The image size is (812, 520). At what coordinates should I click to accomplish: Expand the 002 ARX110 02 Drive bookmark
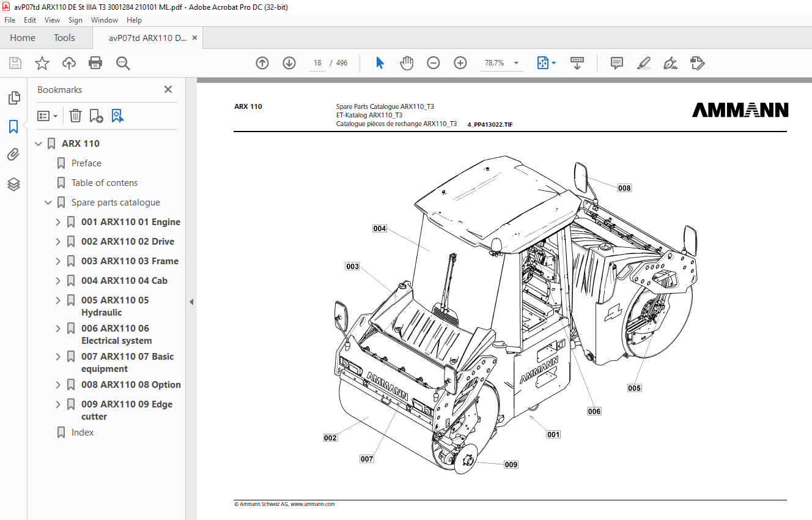pos(58,242)
